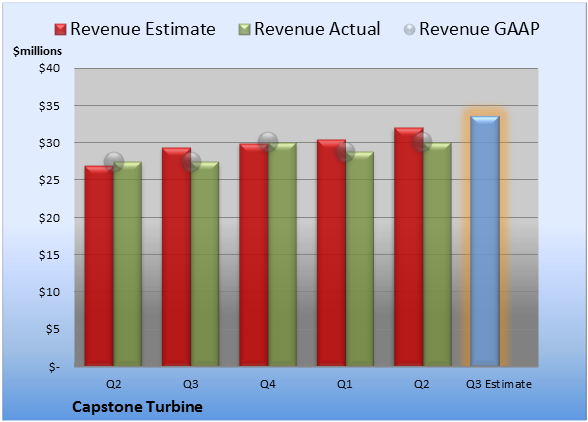588x422 pixels.
Task: Click the 'Q4' quarter axis label
Action: (x=268, y=384)
